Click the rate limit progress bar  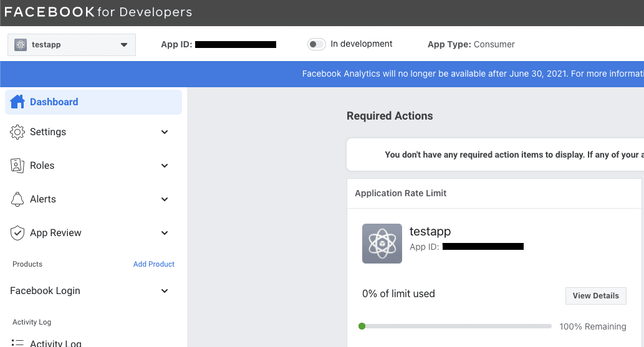tap(455, 326)
